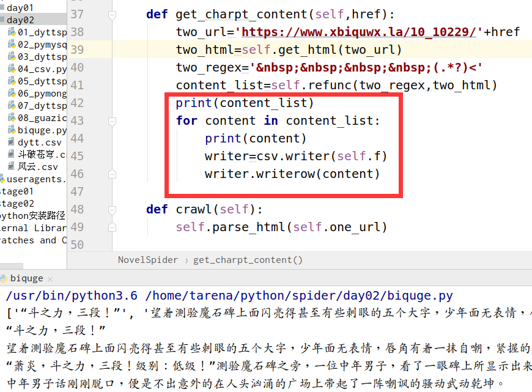Viewport: 532px width, 392px height.
Task: Click the day02 folder icon
Action: point(2,20)
